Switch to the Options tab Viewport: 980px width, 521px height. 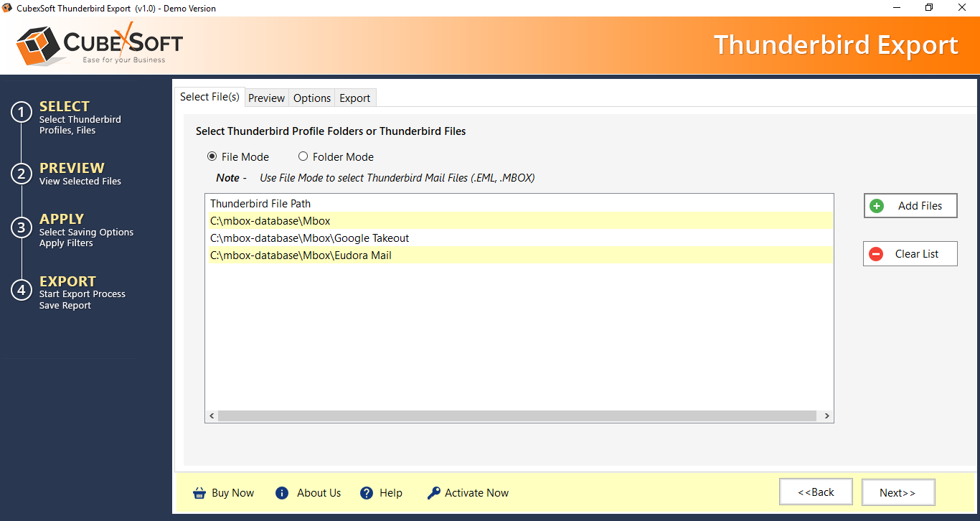point(312,98)
